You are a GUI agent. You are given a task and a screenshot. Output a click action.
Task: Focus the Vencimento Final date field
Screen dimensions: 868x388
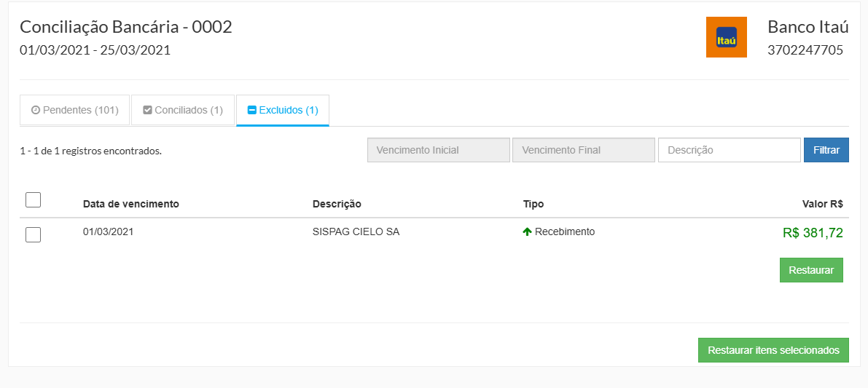[x=583, y=151]
